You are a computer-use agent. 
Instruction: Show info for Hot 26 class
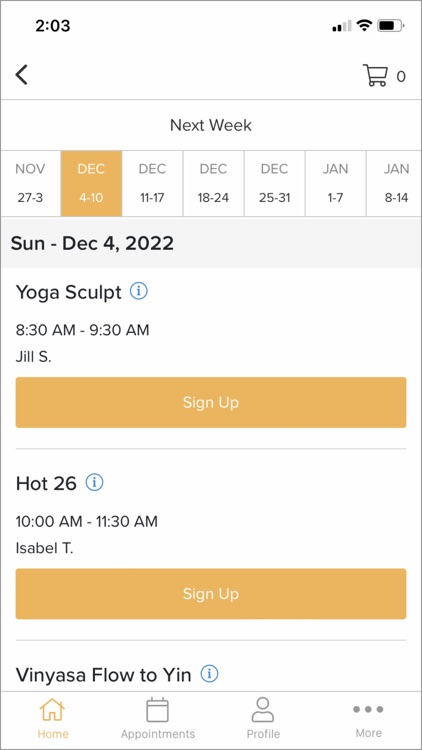point(94,483)
